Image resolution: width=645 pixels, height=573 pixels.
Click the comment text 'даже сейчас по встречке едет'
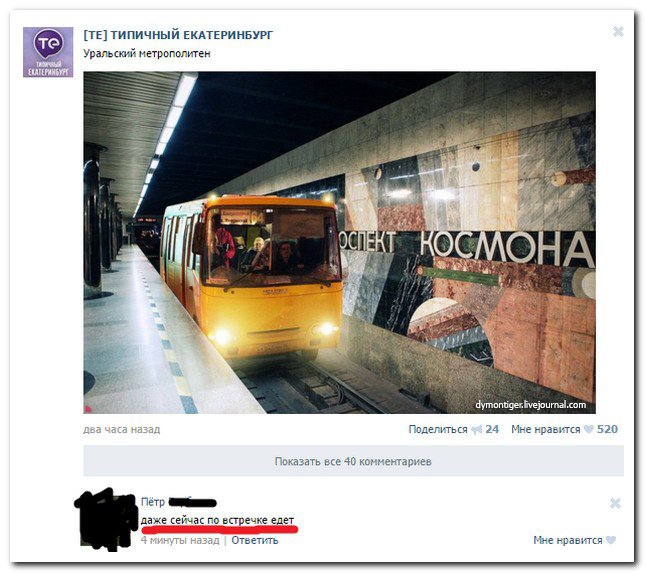[x=217, y=520]
